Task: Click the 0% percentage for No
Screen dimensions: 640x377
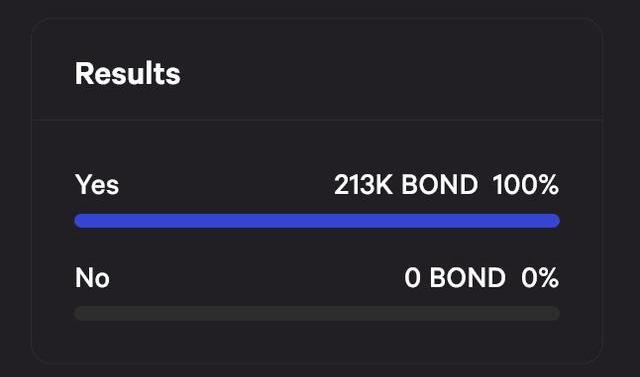Action: click(540, 278)
